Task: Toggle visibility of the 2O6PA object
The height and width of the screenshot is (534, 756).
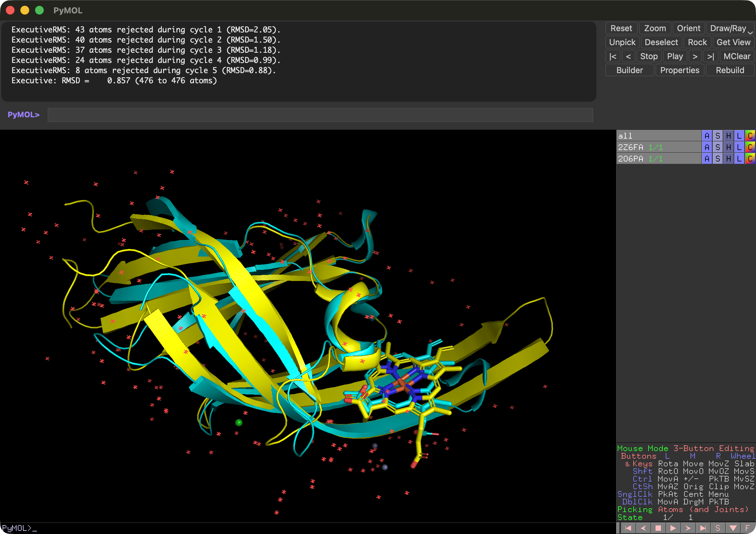Action: coord(630,159)
